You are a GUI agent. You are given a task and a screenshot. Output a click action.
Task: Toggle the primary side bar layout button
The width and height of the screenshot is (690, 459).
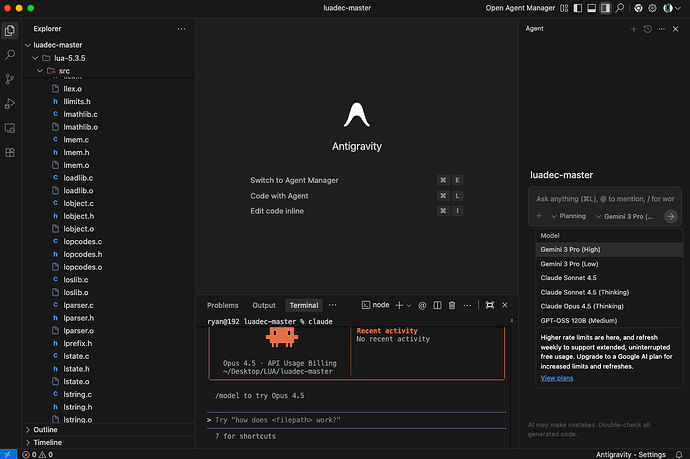(x=578, y=8)
